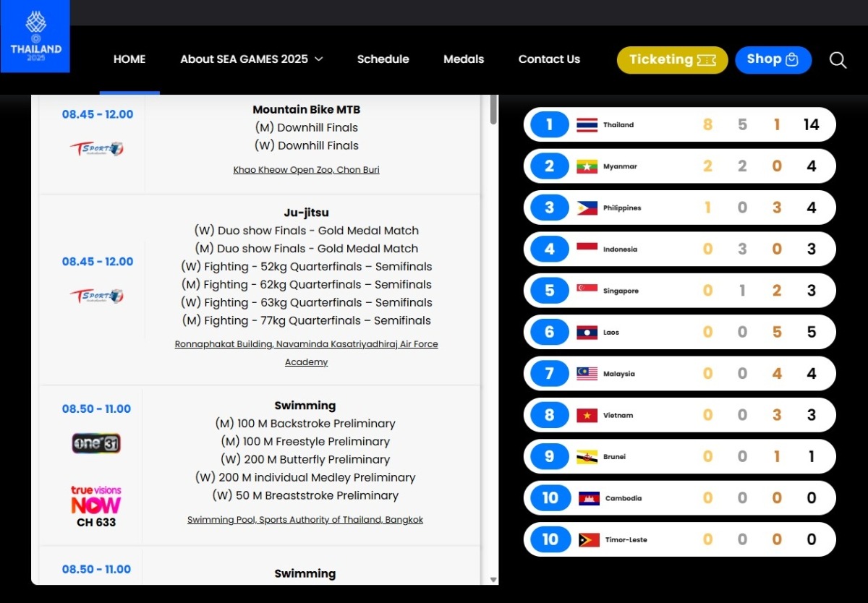Open Swimming Pool, Sports Authority venue link

click(x=305, y=520)
